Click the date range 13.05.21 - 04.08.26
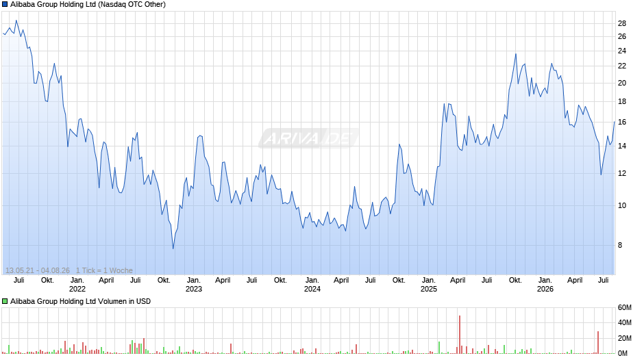Viewport: 644px width, 360px height. 38,270
